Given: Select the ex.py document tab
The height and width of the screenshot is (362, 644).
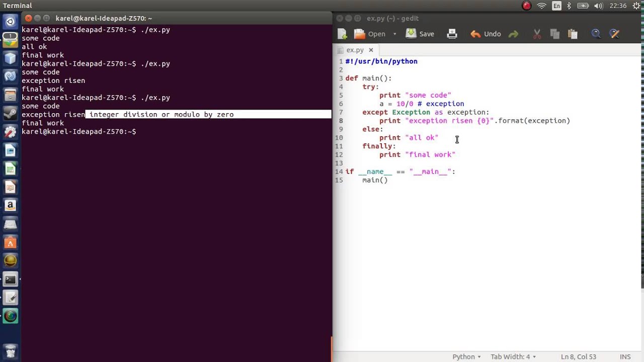Looking at the screenshot, I should [x=355, y=50].
